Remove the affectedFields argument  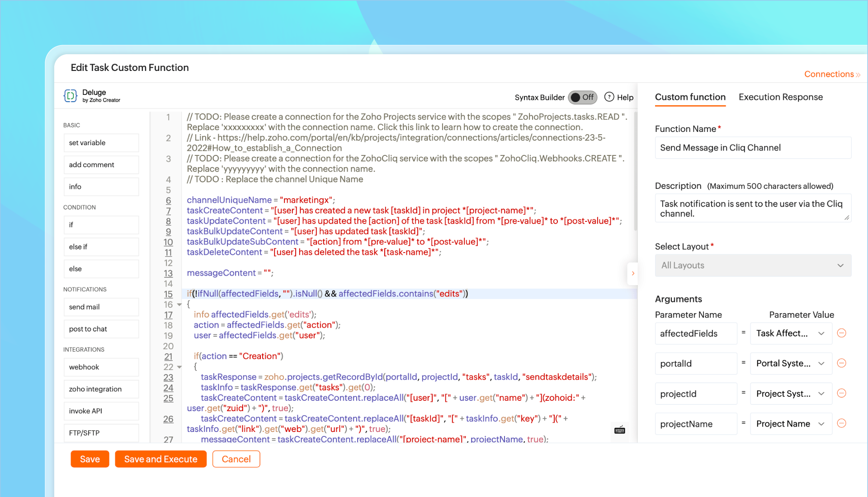pyautogui.click(x=841, y=333)
